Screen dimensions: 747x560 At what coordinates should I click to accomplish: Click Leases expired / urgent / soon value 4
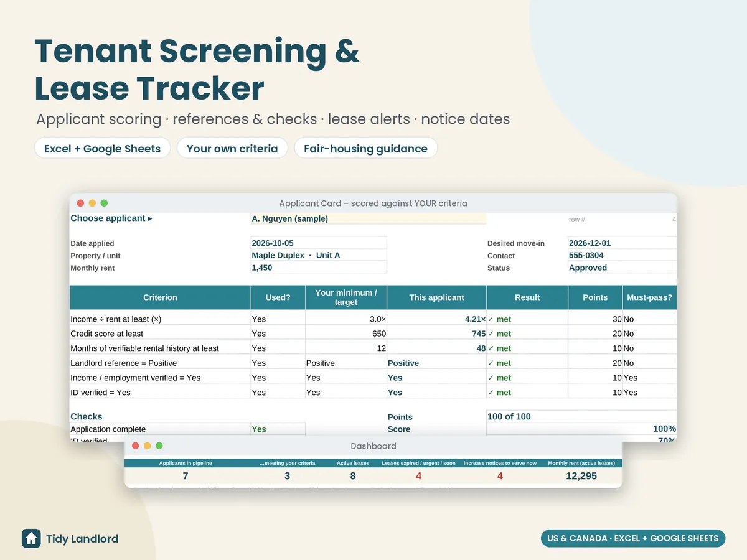click(x=419, y=476)
